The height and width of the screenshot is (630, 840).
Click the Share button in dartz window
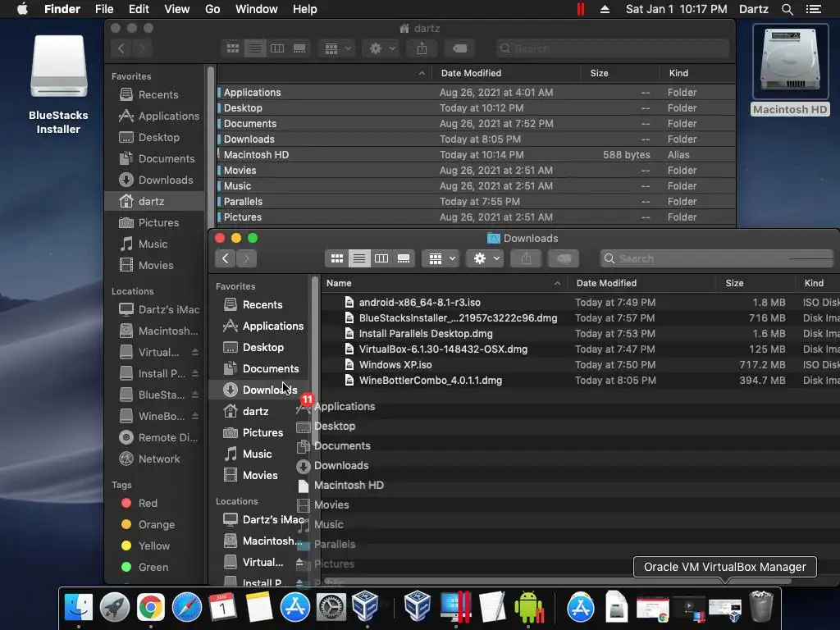point(422,48)
